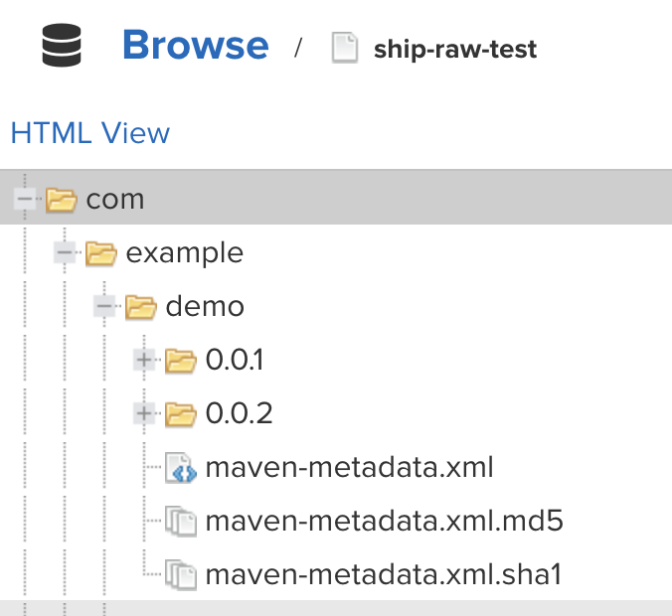Select the ship-raw-test breadcrumb label

[x=454, y=50]
